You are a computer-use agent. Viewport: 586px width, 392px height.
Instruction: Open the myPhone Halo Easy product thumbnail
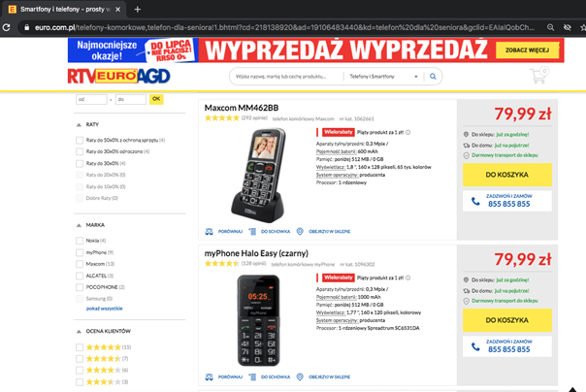[258, 320]
